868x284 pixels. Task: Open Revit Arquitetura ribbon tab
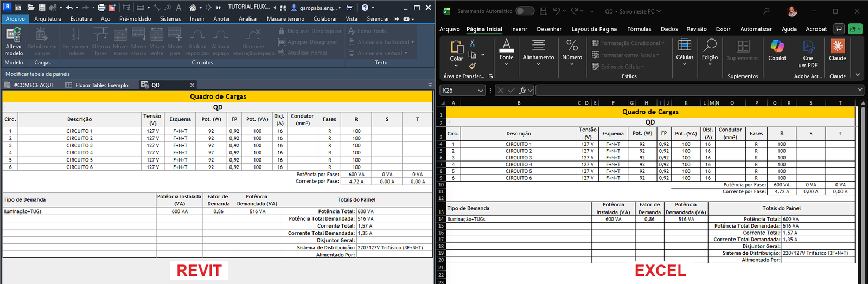click(48, 18)
